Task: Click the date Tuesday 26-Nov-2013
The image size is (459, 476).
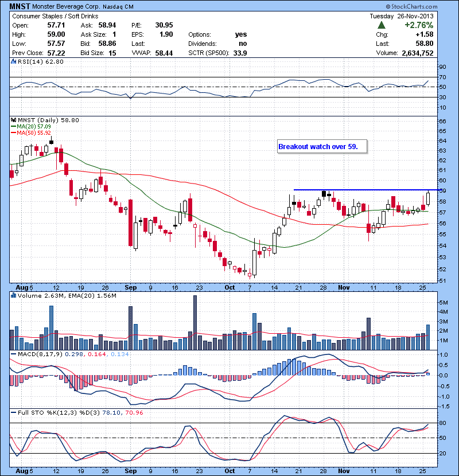Action: (402, 16)
